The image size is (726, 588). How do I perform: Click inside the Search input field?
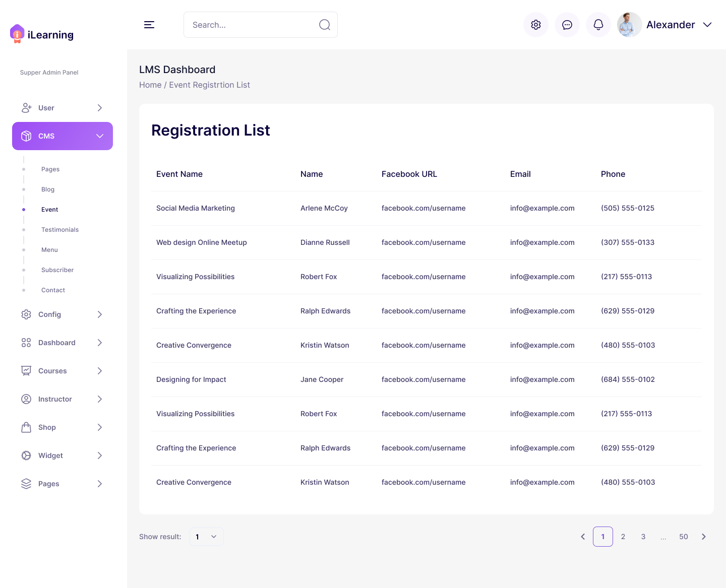(247, 24)
